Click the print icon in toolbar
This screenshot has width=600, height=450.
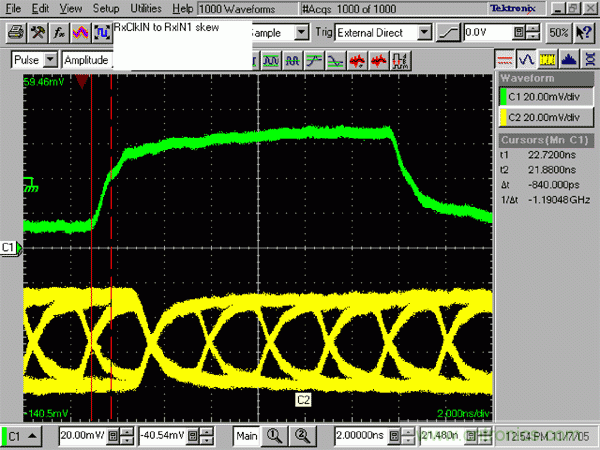[14, 33]
